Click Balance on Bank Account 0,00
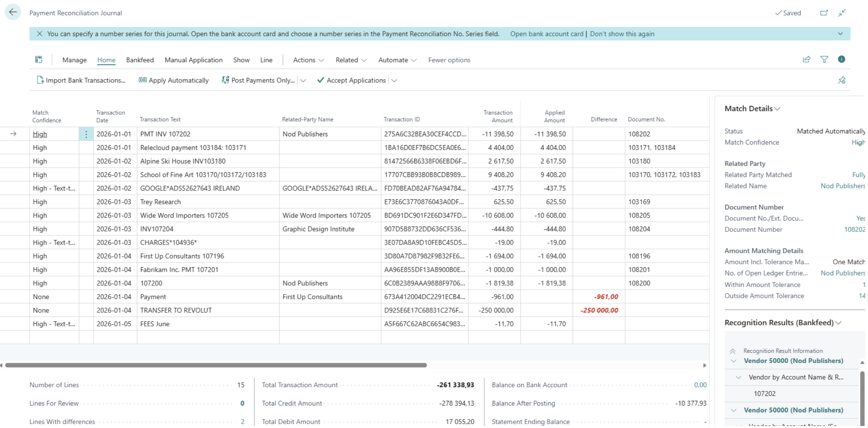The width and height of the screenshot is (868, 428). 700,385
